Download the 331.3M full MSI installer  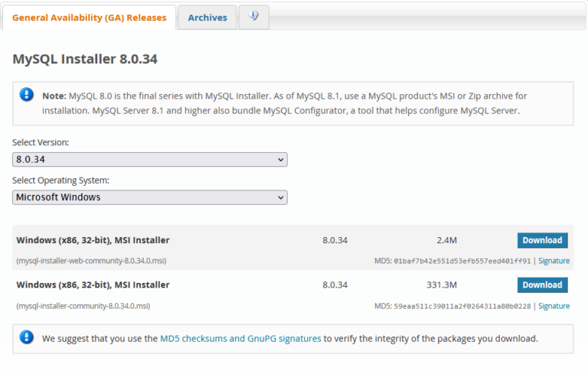(542, 285)
